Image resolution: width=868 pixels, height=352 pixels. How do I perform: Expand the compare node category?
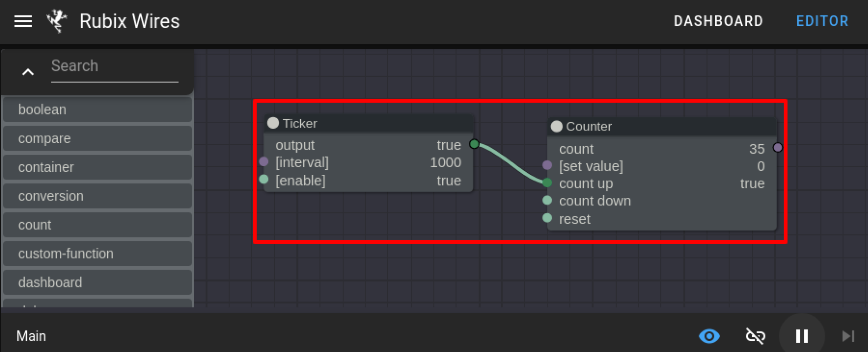coord(98,138)
